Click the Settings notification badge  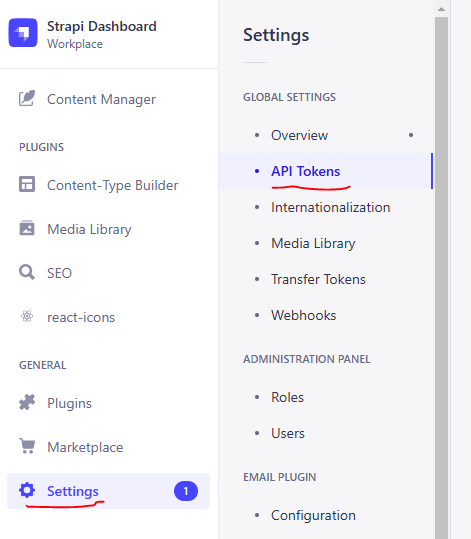click(186, 491)
